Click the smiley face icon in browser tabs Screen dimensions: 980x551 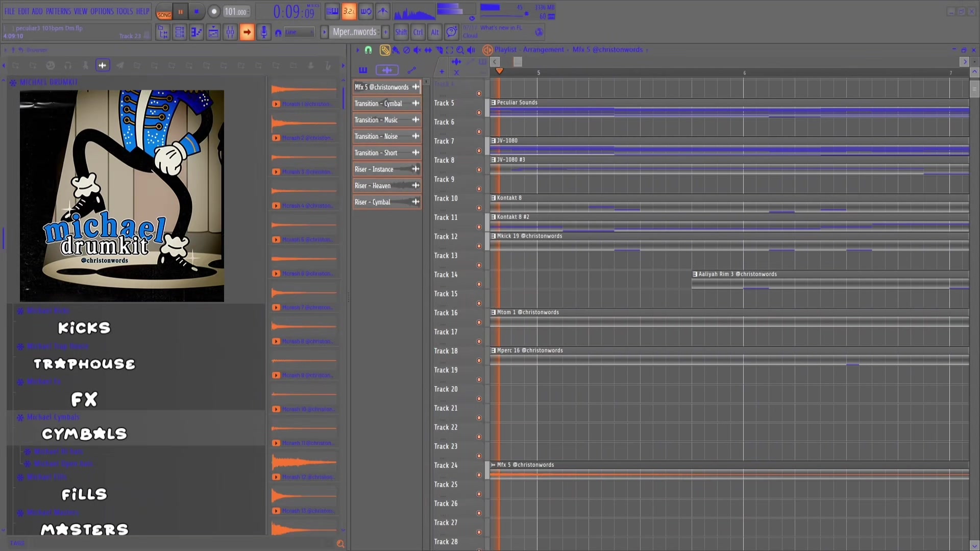51,65
